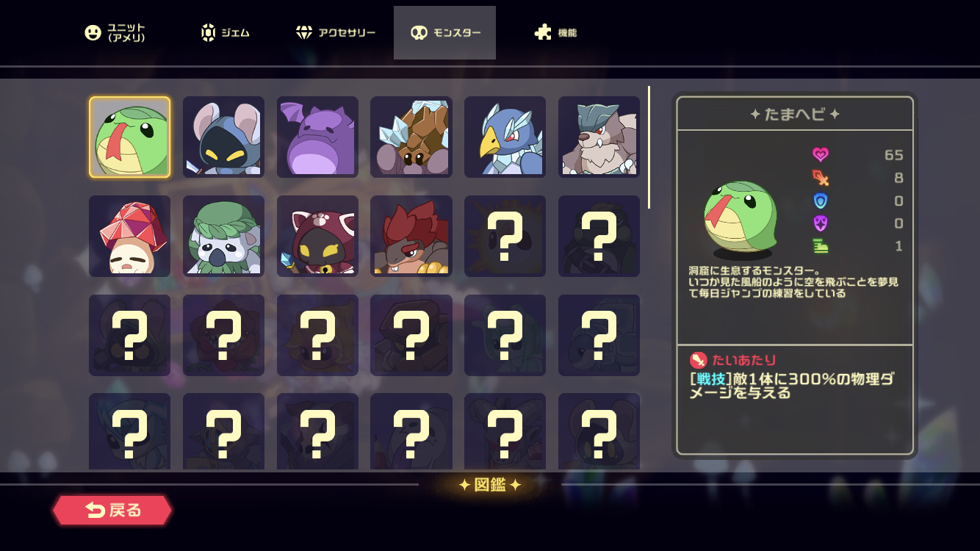Screen dimensions: 980x551
Task: Select the crystal rock crab monster
Action: point(411,137)
